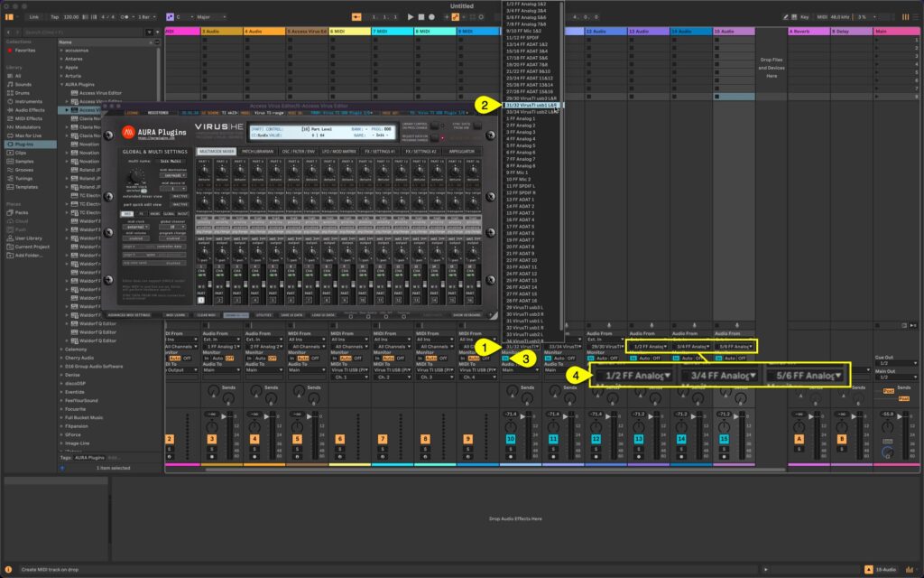924x578 pixels.
Task: Switch to the PATCH LIBRARIAN tab in Virus editor
Action: coord(258,151)
